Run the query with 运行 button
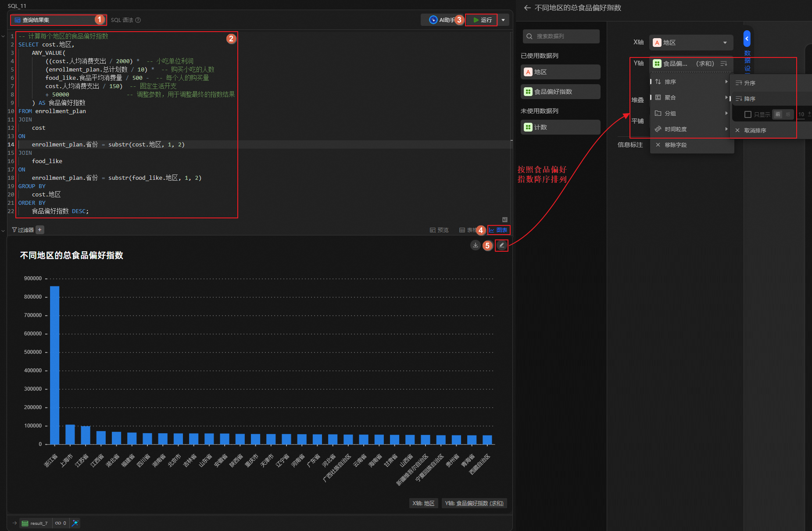812x531 pixels. pos(481,20)
